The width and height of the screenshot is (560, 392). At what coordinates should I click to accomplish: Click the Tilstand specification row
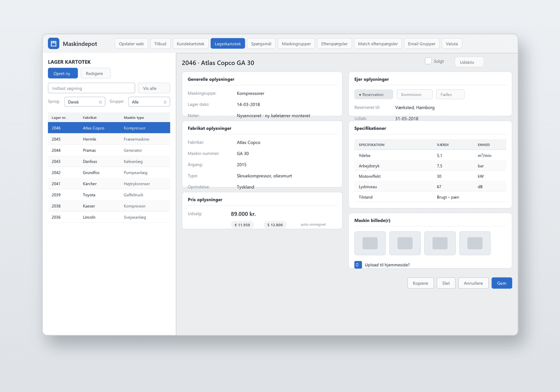(430, 197)
